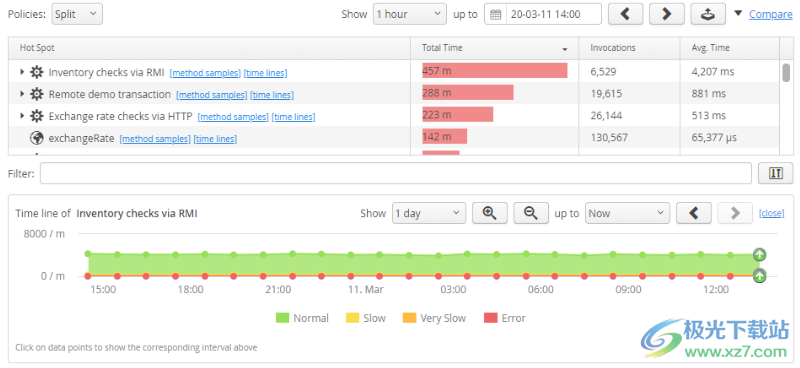Sort by Invocations column header
Screen dimensions: 800x368
630,48
